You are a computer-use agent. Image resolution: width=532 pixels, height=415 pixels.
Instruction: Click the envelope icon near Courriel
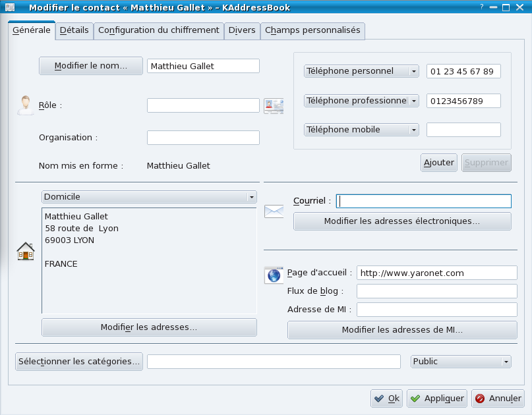click(x=274, y=211)
